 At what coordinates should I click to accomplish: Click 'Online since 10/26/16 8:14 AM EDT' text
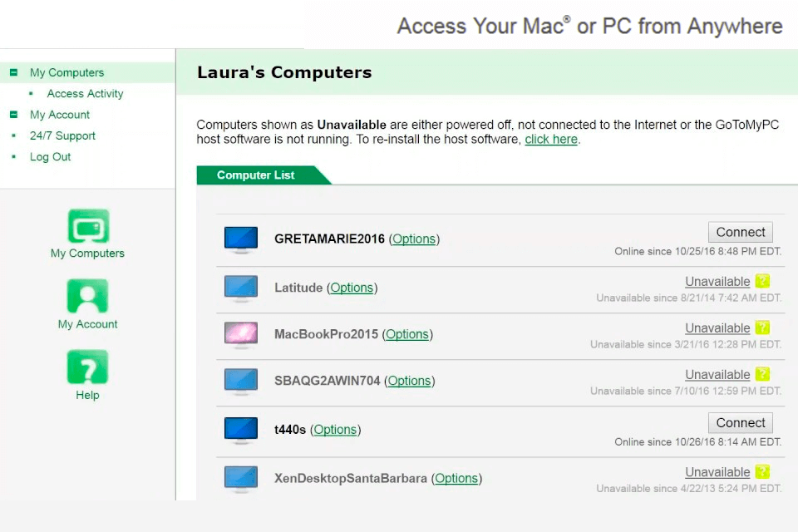point(697,442)
